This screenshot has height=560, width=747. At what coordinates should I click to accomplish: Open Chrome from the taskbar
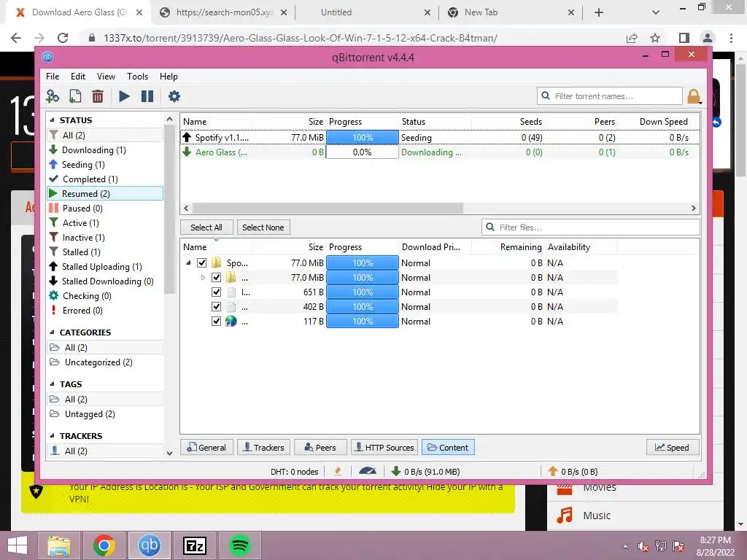coord(104,545)
